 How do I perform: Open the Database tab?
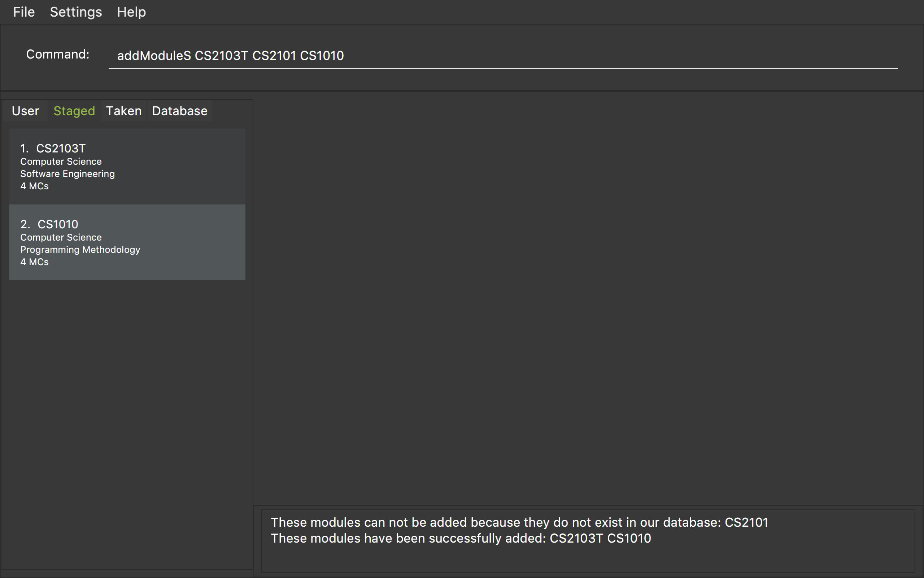tap(180, 111)
